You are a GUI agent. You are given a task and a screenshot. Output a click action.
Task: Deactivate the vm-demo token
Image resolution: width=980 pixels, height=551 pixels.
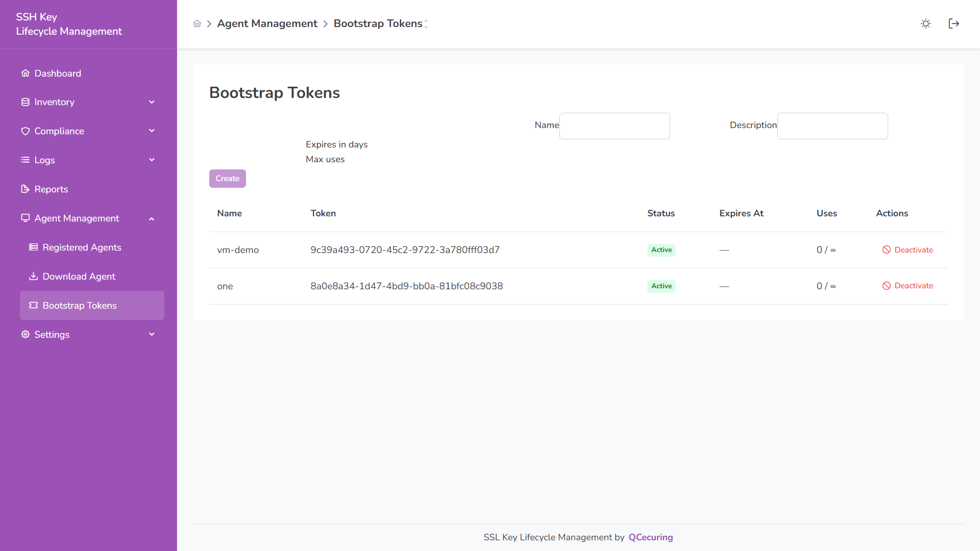pos(908,249)
